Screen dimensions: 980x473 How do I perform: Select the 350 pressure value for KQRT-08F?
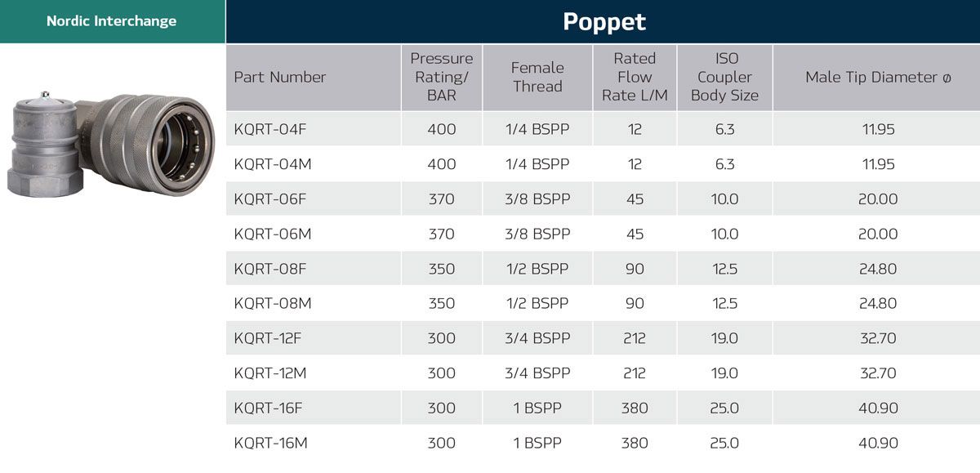441,269
